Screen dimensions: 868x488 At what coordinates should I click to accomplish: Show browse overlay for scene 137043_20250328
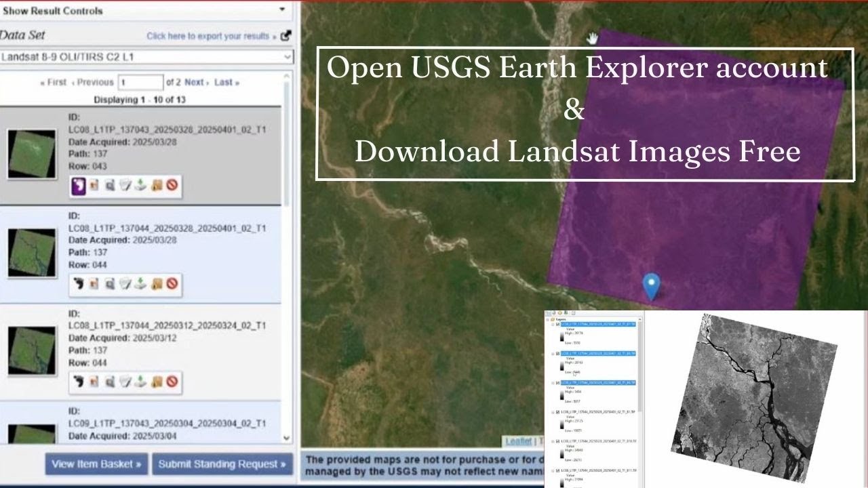(x=94, y=184)
